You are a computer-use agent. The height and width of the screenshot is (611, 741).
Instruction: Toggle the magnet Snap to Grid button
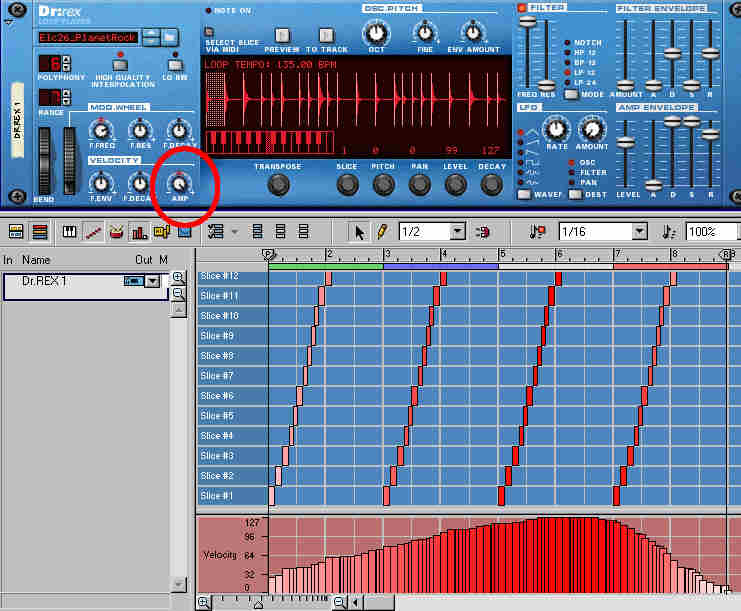click(x=482, y=232)
